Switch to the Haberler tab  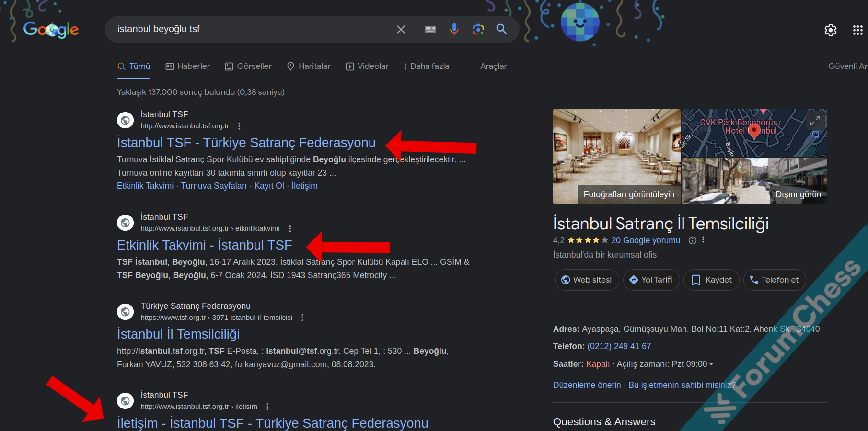[188, 66]
